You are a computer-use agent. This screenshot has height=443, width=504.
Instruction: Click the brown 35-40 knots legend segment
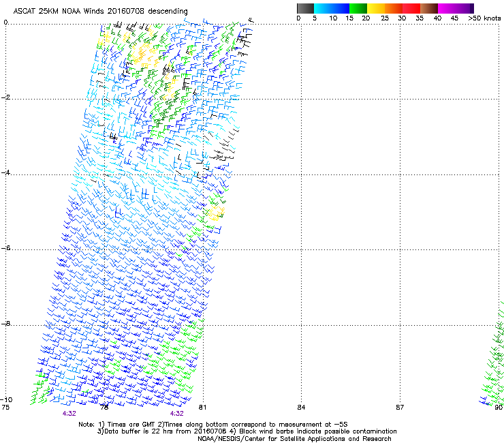(429, 8)
